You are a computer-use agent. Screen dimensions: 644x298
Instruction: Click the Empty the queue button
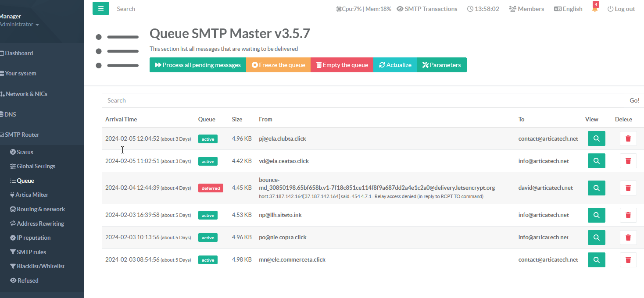(342, 65)
